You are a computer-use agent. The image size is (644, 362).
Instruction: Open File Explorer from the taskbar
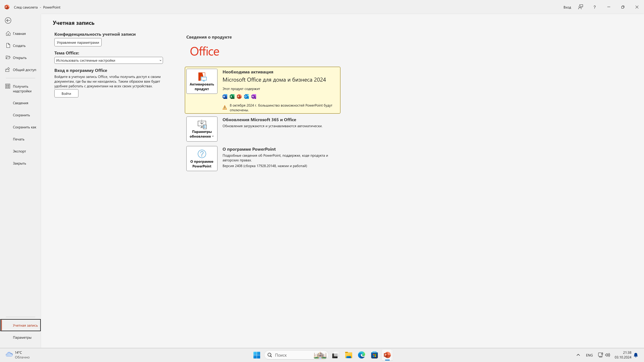point(348,355)
